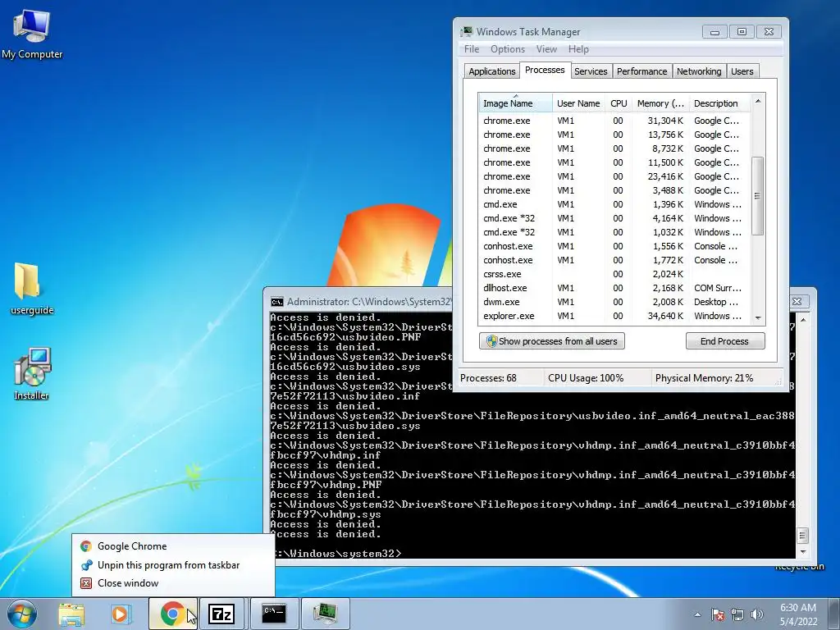The height and width of the screenshot is (630, 840).
Task: Click Command Prompt scrollbar down arrow
Action: 802,551
